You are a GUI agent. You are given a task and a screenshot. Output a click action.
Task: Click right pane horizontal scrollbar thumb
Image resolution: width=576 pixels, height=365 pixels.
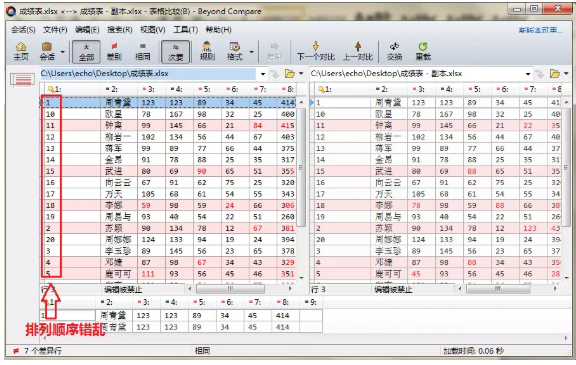[498, 289]
